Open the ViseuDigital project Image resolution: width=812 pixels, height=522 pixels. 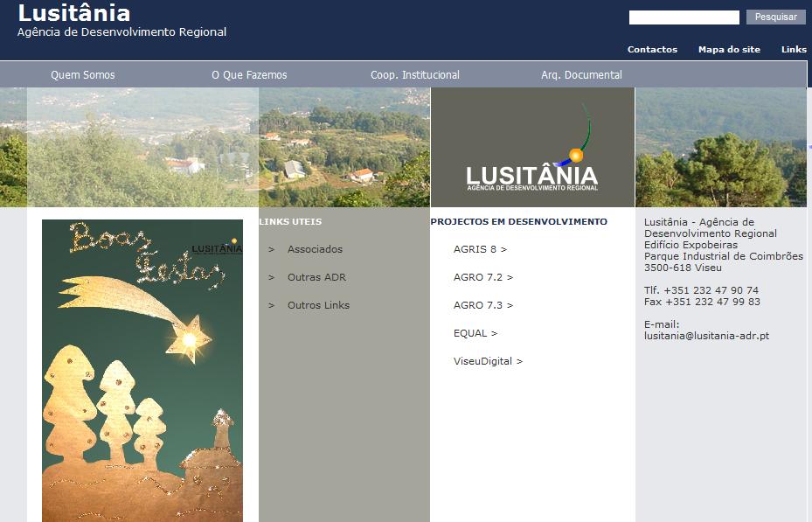pyautogui.click(x=488, y=361)
